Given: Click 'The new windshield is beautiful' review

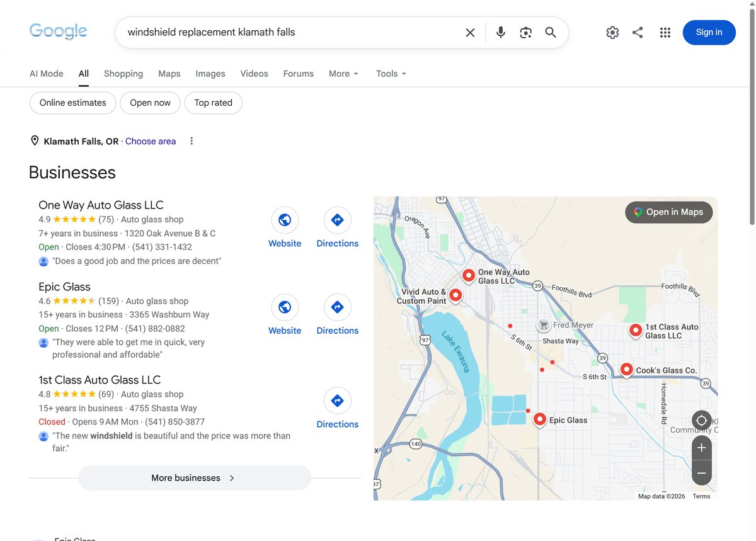Looking at the screenshot, I should (x=171, y=441).
